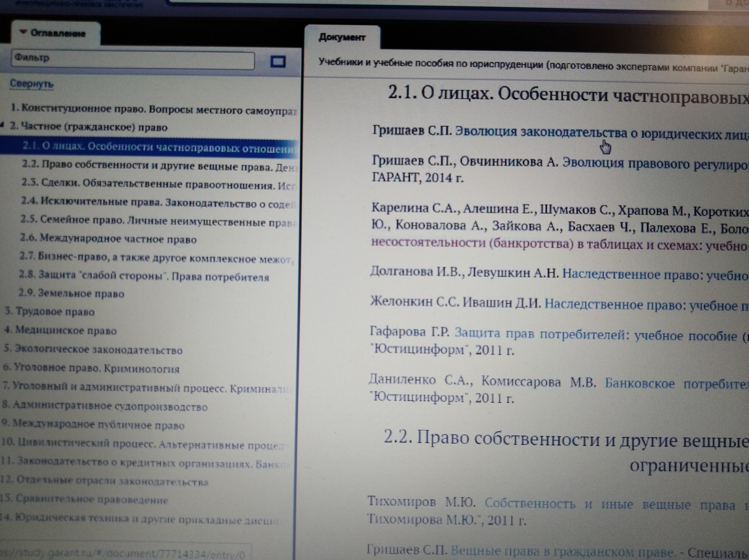Select 6. Уголовное право. Криминология
749x560 pixels.
[91, 368]
